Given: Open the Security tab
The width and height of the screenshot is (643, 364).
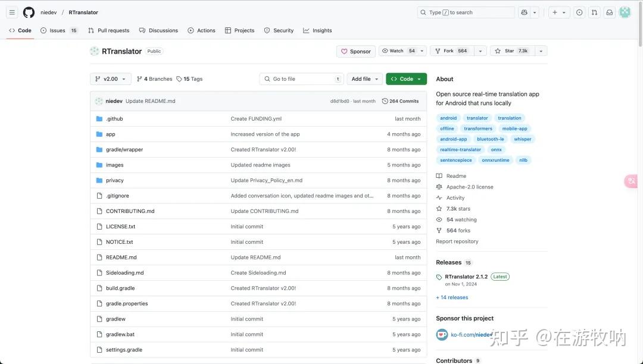Looking at the screenshot, I should pyautogui.click(x=279, y=30).
